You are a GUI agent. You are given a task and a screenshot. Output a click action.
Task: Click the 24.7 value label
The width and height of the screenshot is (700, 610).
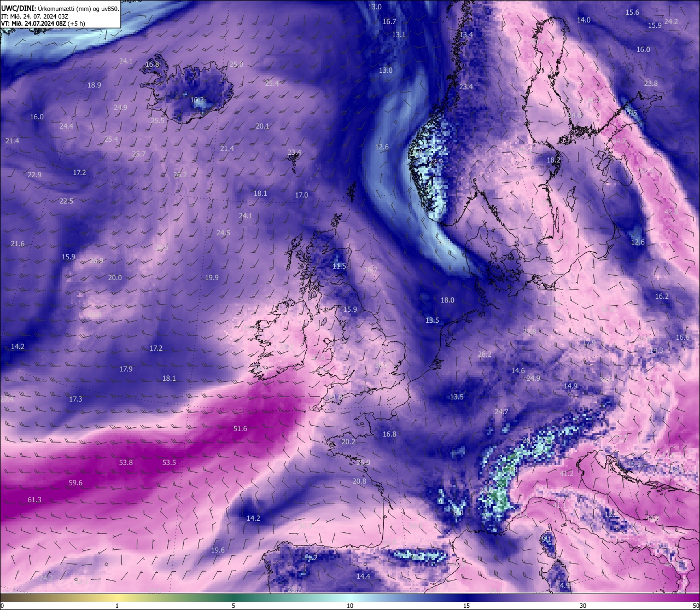point(501,411)
